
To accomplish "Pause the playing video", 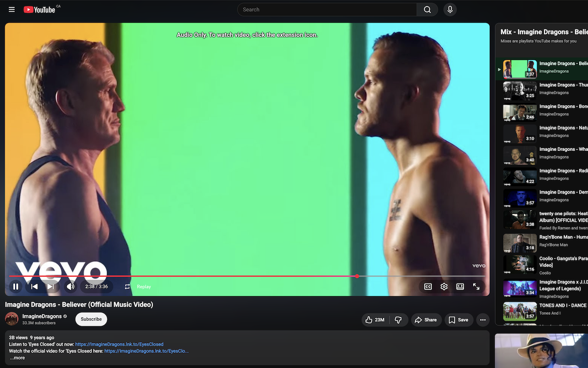I will [16, 287].
